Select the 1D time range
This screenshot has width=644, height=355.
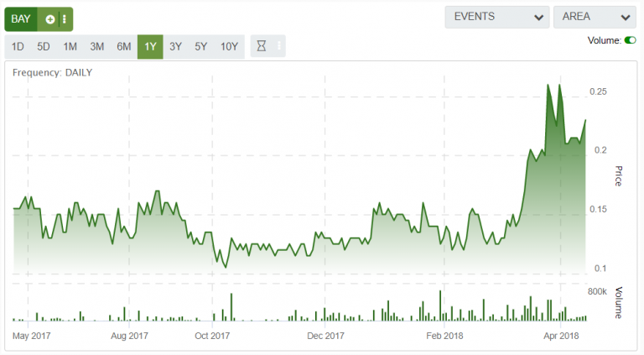point(18,46)
